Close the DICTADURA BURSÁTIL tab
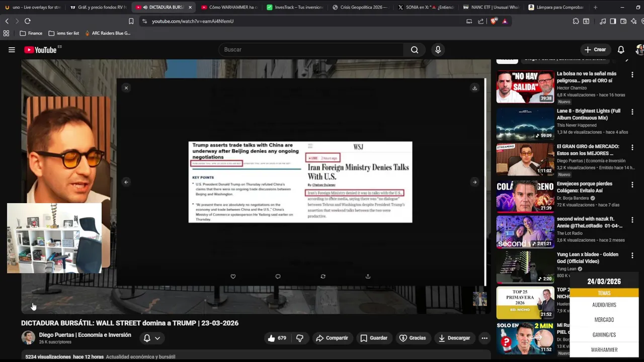644x362 pixels. (190, 8)
